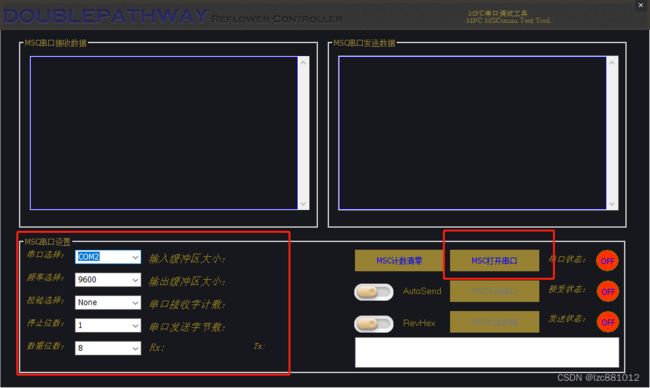Click the '串口发送字节数:' label
Image resolution: width=650 pixels, height=388 pixels.
click(x=187, y=327)
